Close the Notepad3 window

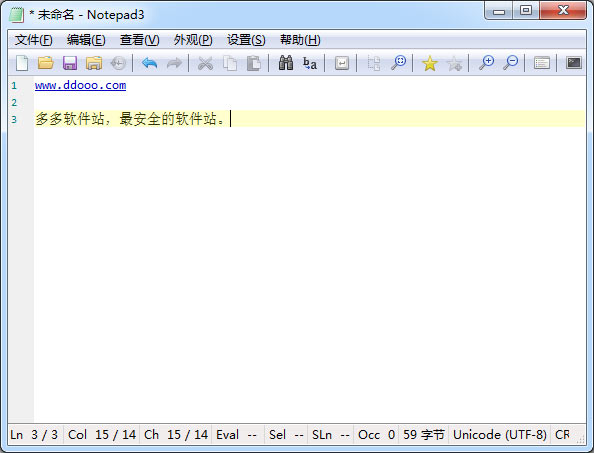click(563, 11)
